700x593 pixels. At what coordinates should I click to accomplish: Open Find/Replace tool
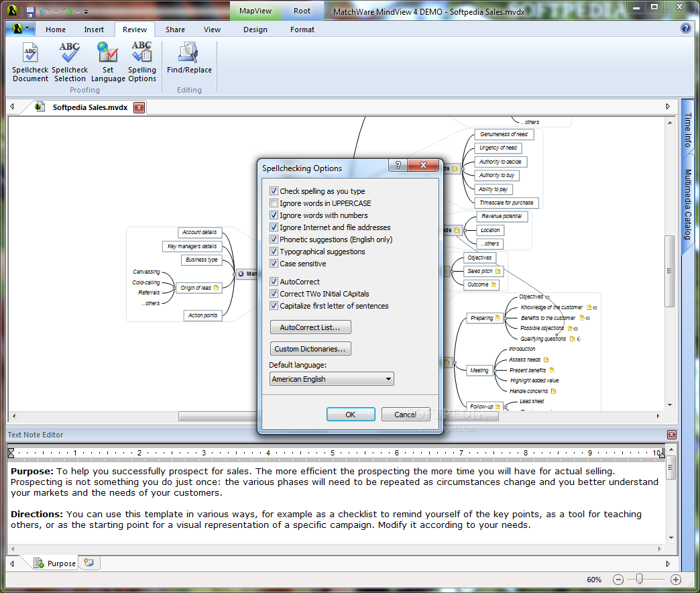pyautogui.click(x=189, y=58)
